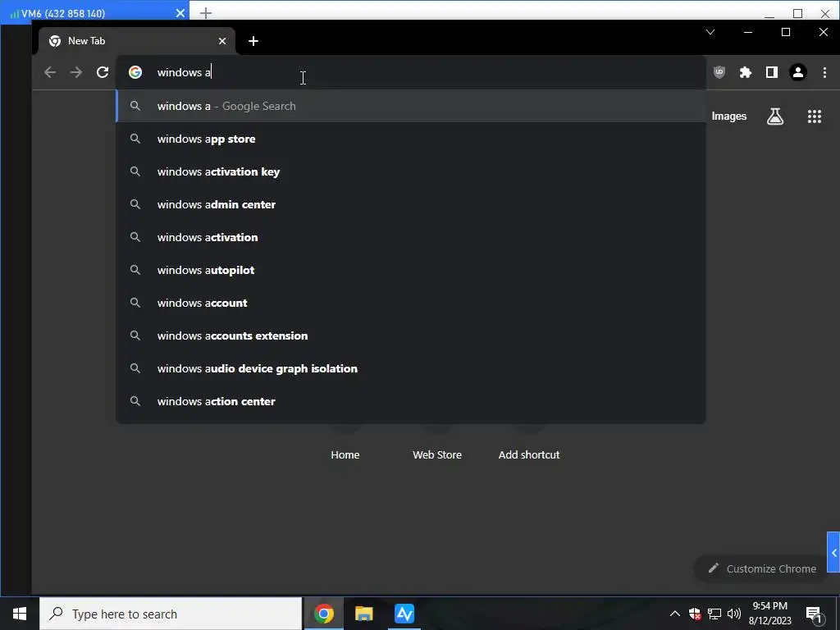Toggle the Chrome side panel icon

[x=771, y=72]
